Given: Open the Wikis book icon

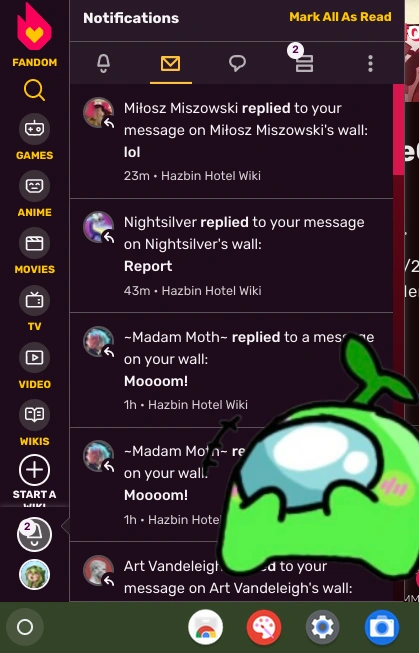Looking at the screenshot, I should pos(34,414).
